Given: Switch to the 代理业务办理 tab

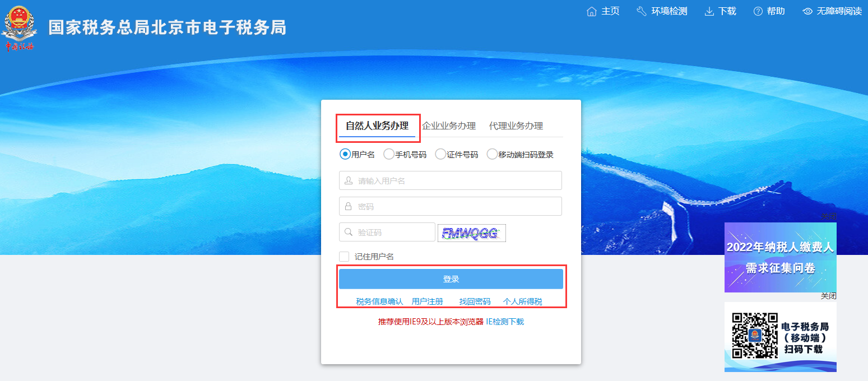Looking at the screenshot, I should tap(516, 126).
